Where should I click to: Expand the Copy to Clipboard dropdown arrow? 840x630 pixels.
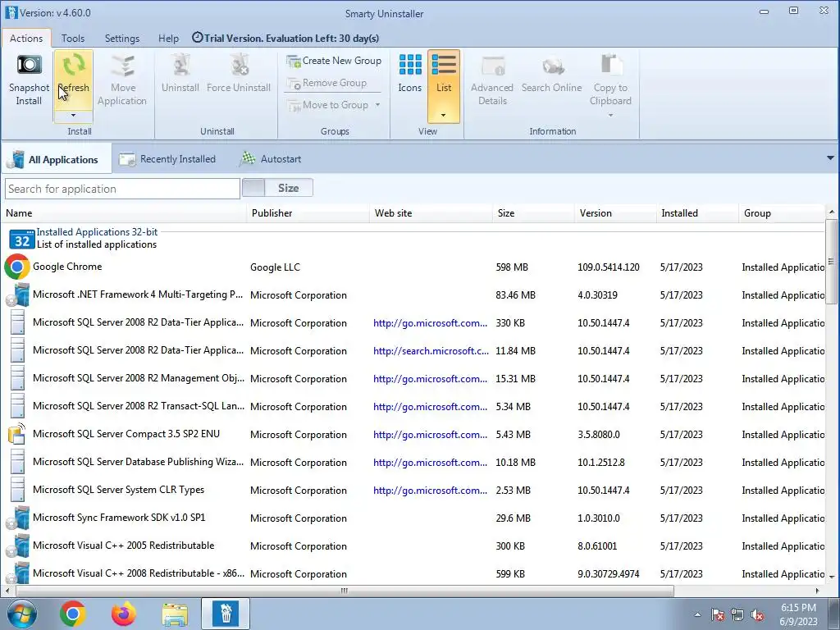coord(610,115)
